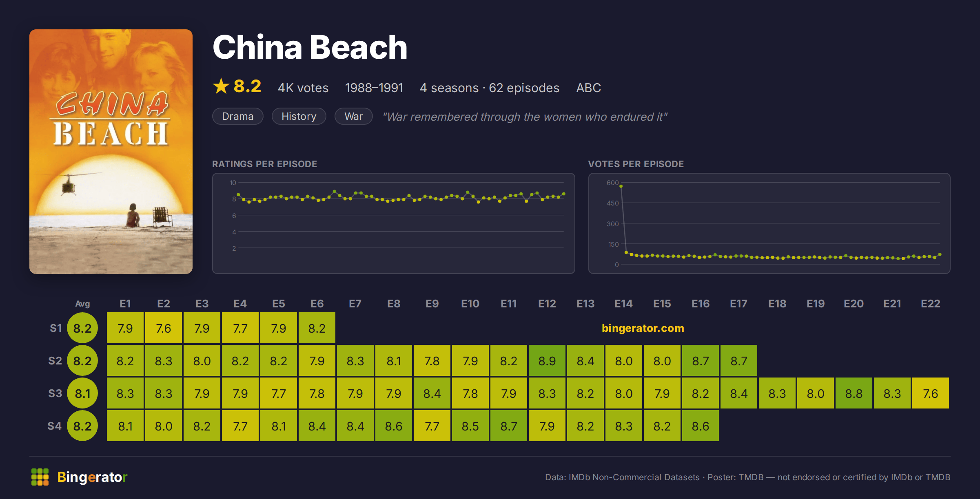Image resolution: width=980 pixels, height=499 pixels.
Task: Click the first peak point in votes chart
Action: point(621,186)
